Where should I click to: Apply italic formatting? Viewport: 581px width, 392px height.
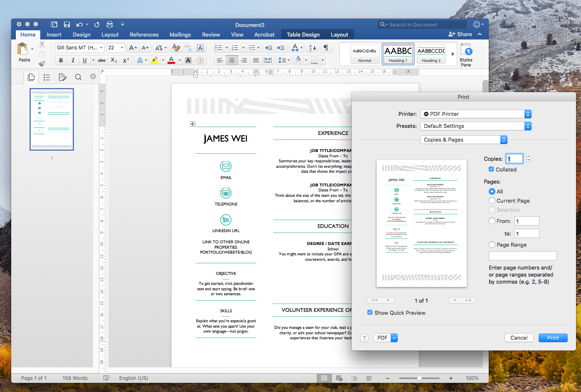72,60
